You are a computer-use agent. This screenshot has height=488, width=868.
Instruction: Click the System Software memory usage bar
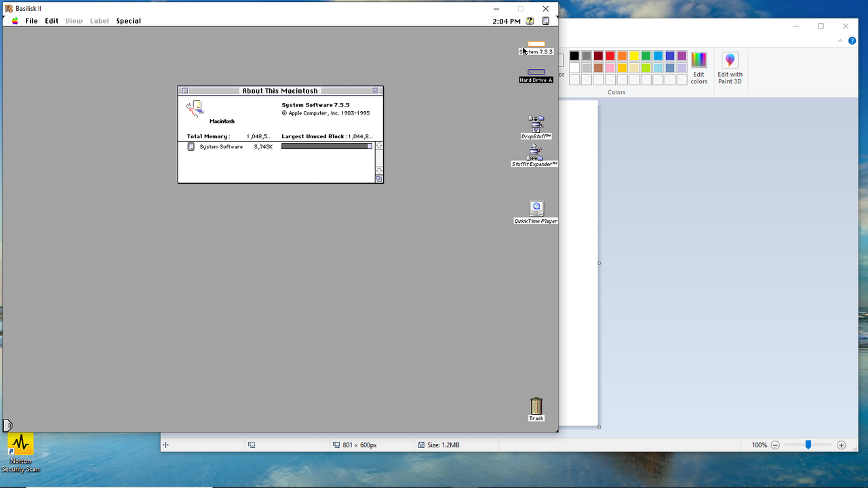[x=327, y=146]
